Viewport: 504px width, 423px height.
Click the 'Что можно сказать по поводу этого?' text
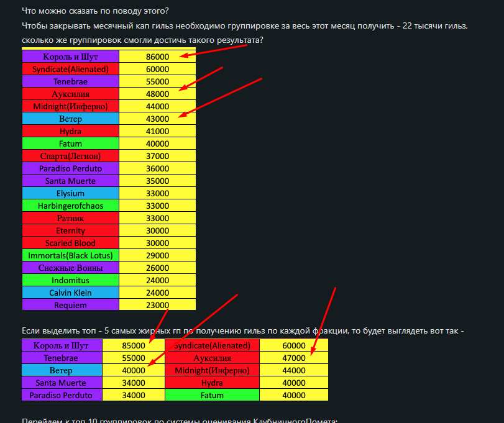(86, 11)
